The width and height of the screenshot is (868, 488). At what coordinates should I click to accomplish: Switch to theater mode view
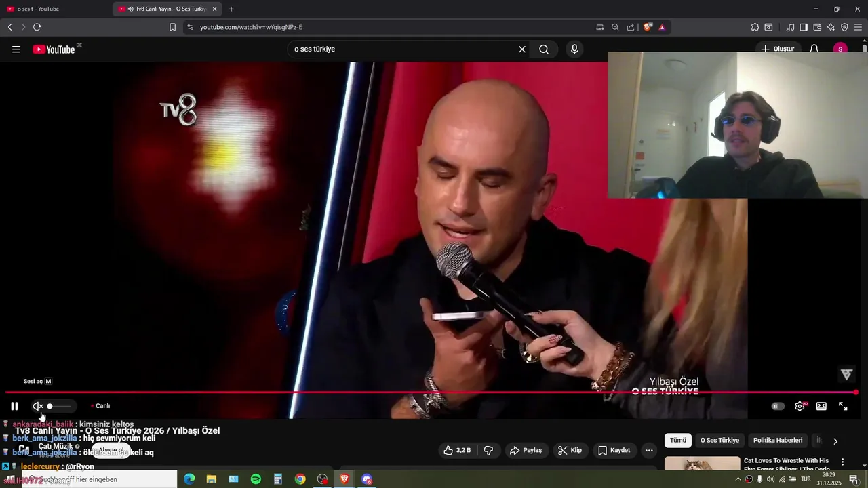click(821, 406)
